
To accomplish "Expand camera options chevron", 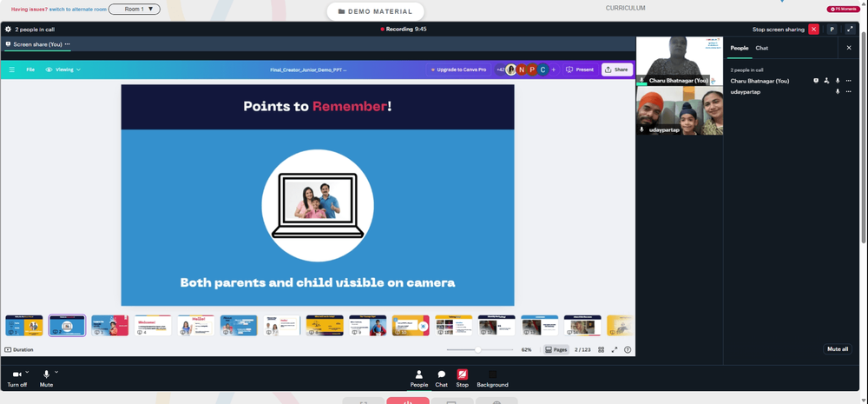I will (27, 372).
